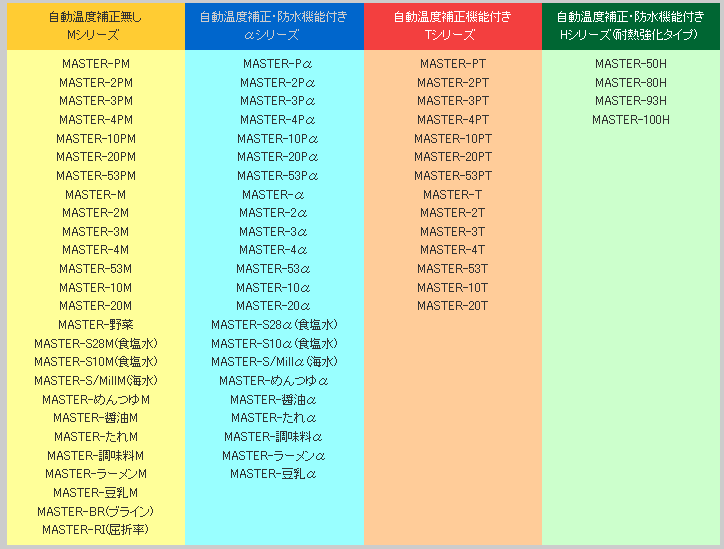Screen dimensions: 724x549
Task: Select MASTER-4PT entry
Action: pos(453,120)
